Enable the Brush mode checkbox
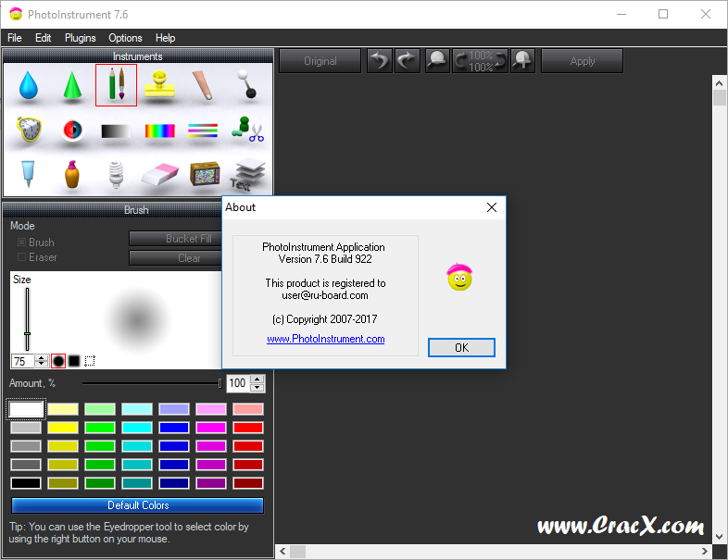Image resolution: width=728 pixels, height=560 pixels. click(x=22, y=243)
